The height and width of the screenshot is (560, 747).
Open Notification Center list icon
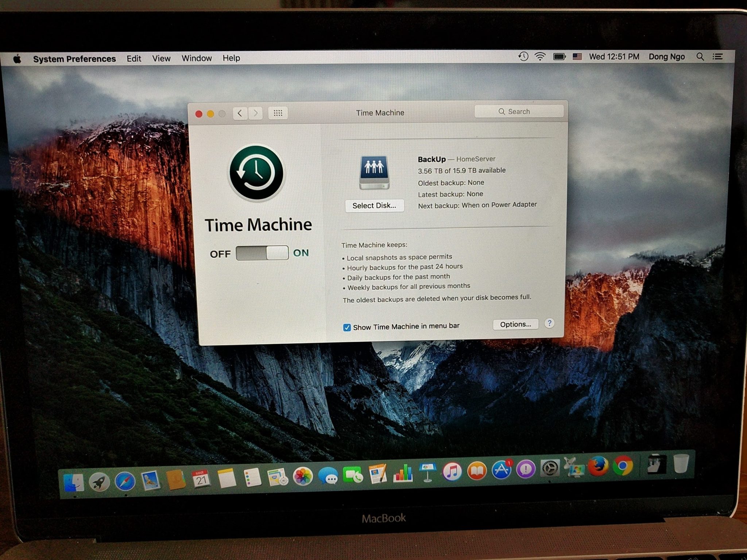click(718, 57)
